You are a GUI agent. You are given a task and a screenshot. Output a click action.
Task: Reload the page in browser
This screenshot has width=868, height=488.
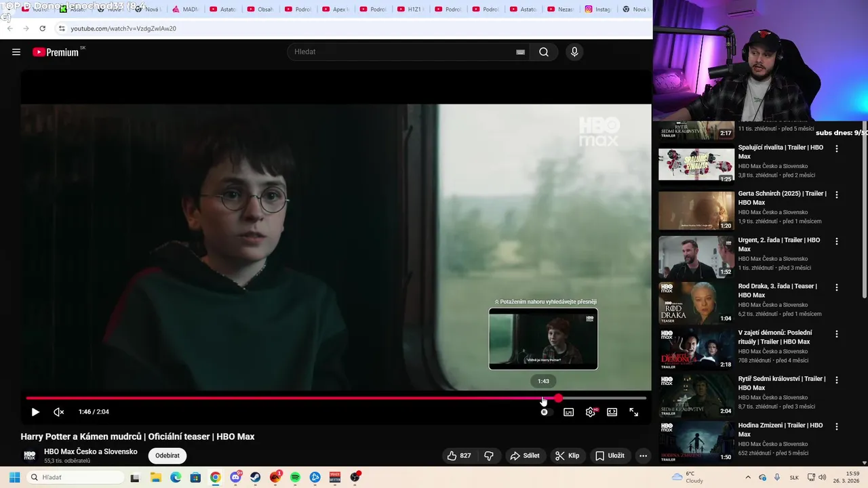[42, 28]
